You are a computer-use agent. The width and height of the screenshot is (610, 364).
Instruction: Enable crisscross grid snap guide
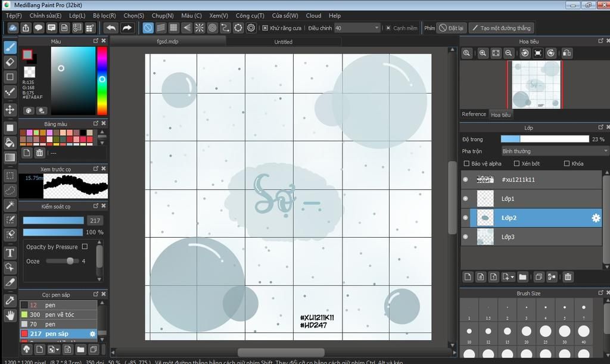click(x=173, y=28)
